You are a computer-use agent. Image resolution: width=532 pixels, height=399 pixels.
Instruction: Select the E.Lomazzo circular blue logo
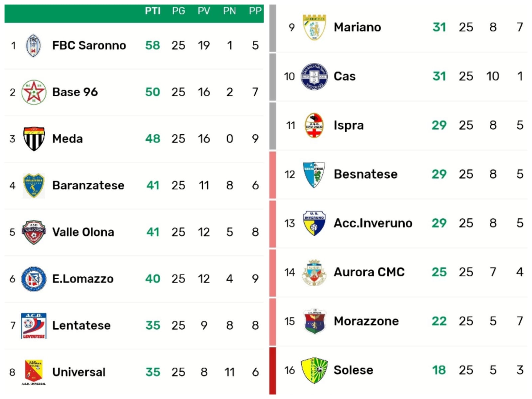(34, 279)
